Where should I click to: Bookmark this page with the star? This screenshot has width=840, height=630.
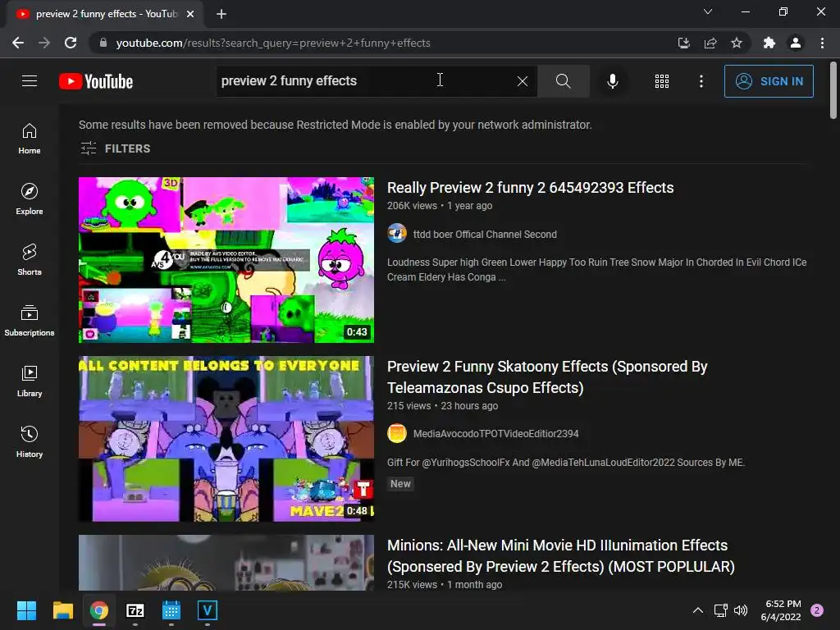tap(737, 43)
